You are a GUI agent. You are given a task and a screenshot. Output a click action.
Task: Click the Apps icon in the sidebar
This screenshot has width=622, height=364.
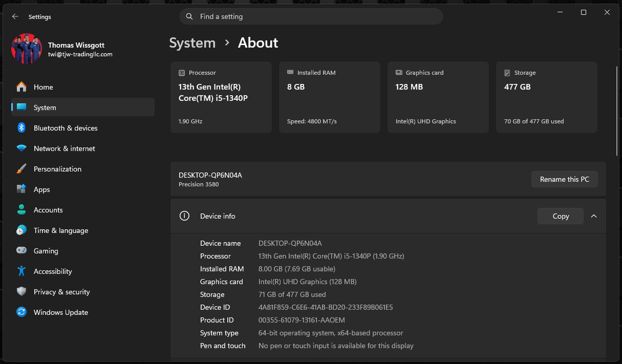(x=22, y=189)
